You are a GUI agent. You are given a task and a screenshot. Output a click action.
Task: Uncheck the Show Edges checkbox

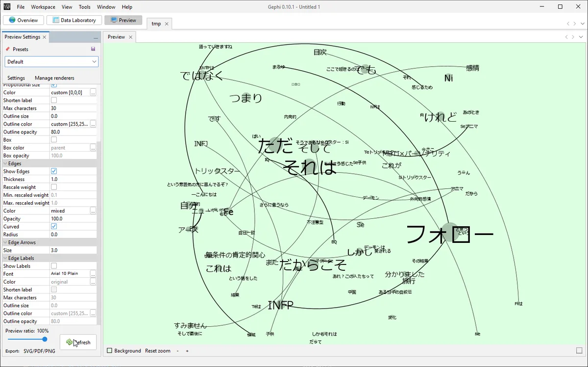tap(54, 171)
